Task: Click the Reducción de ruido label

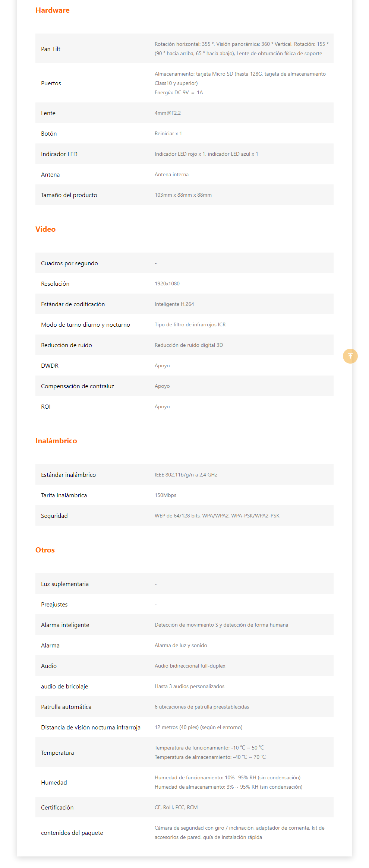Action: (66, 345)
